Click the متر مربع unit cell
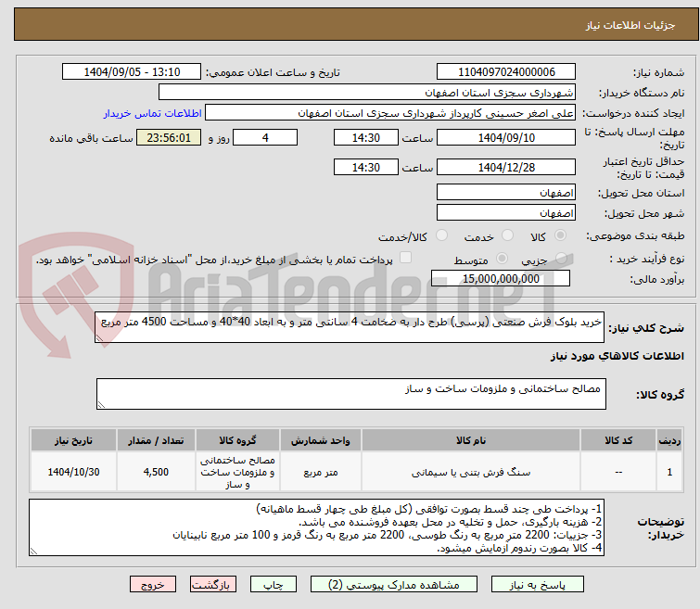 tap(321, 472)
